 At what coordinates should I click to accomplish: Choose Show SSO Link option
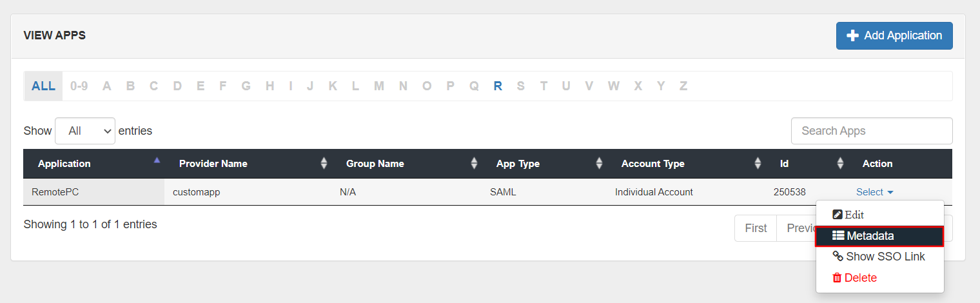(880, 257)
